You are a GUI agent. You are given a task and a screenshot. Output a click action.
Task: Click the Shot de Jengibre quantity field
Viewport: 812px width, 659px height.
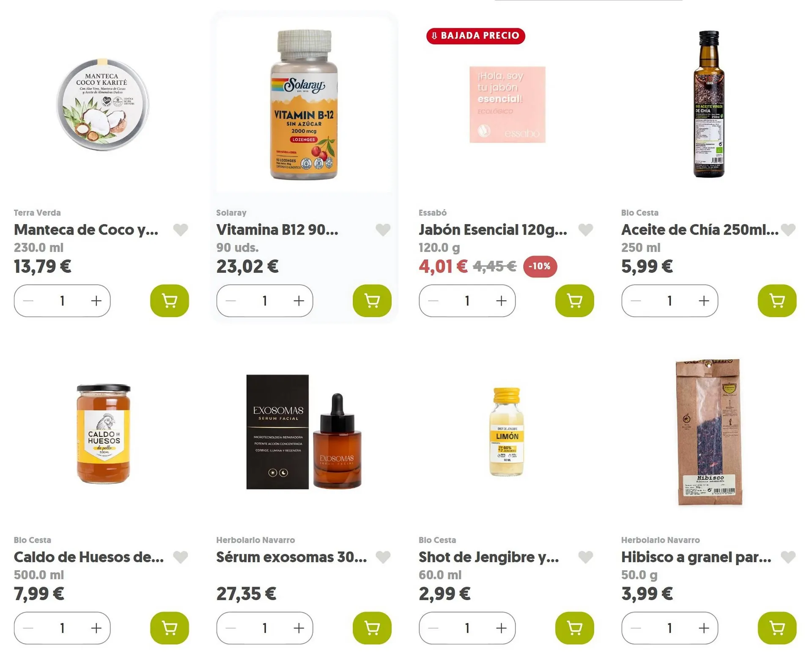(x=467, y=628)
